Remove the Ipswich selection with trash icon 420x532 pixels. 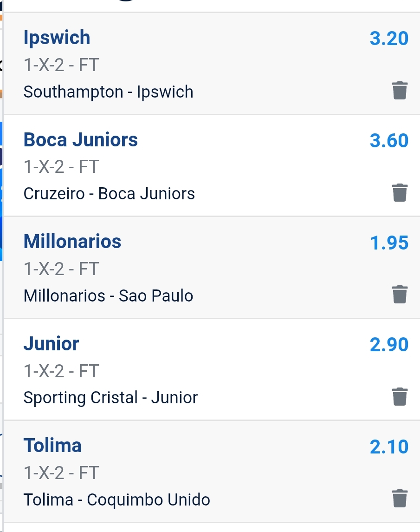click(400, 91)
